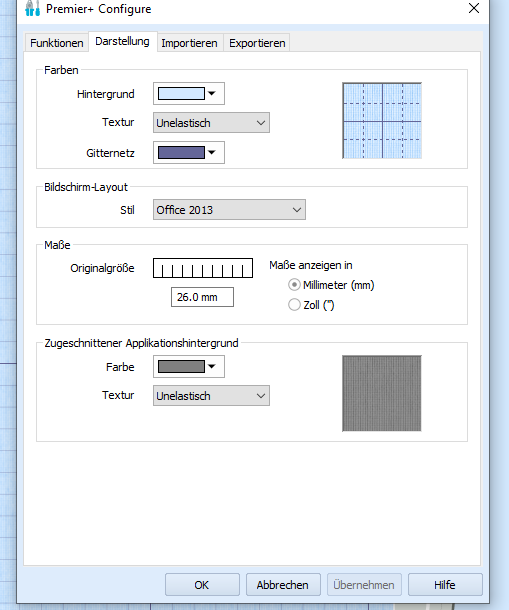The image size is (509, 610).
Task: Switch to the Exportieren tab
Action: [257, 43]
